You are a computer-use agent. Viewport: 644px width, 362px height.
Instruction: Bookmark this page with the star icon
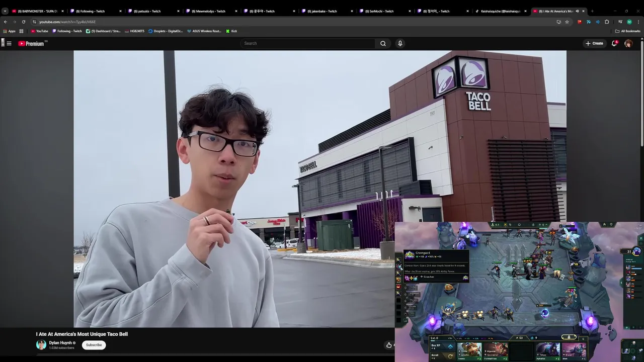click(x=567, y=22)
